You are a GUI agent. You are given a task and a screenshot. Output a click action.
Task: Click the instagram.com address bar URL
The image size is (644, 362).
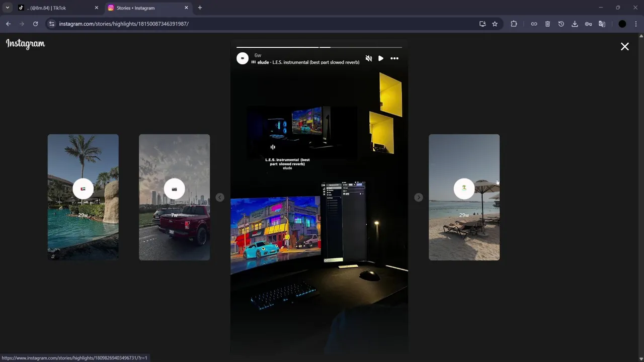[x=124, y=24]
